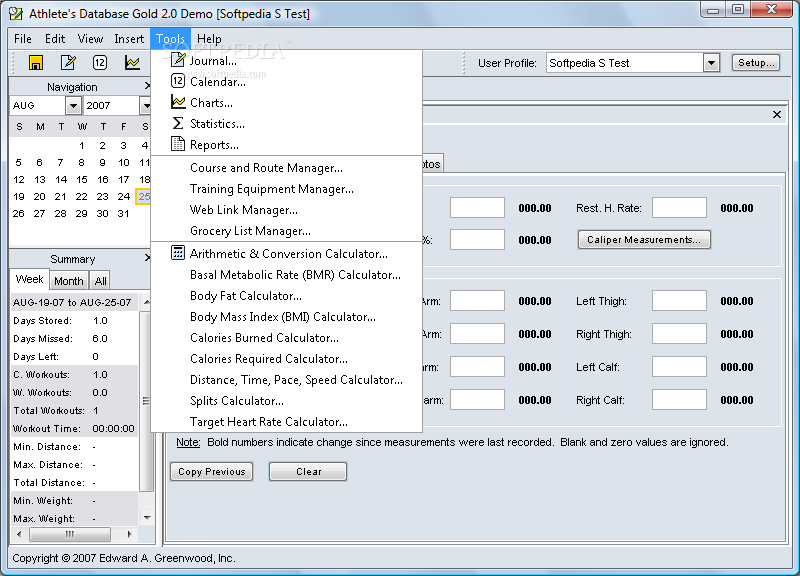Open the Help menu

[x=209, y=39]
